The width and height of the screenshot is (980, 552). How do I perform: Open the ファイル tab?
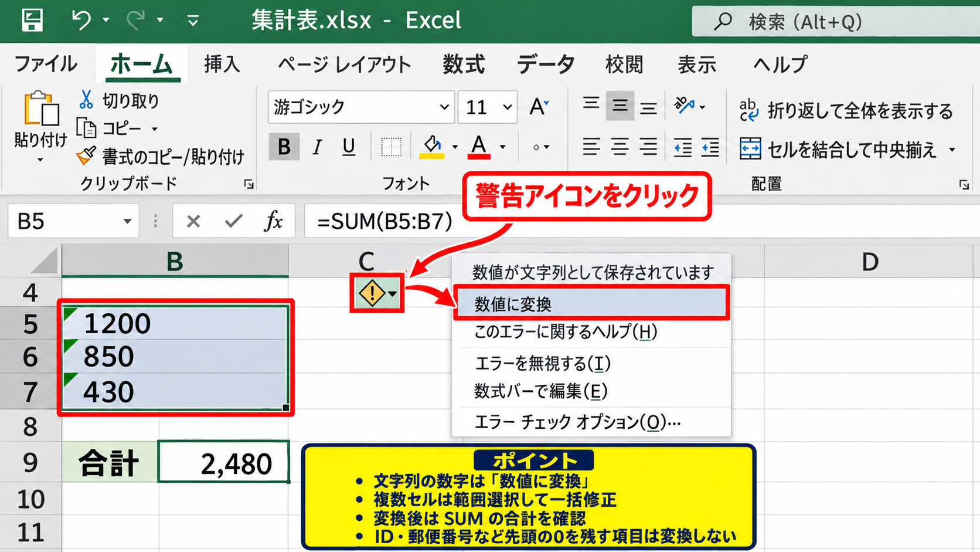(x=46, y=63)
